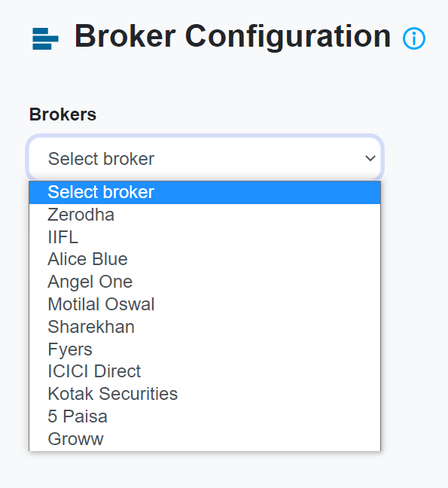Pick Sharekhan from the list
448x488 pixels.
(205, 327)
